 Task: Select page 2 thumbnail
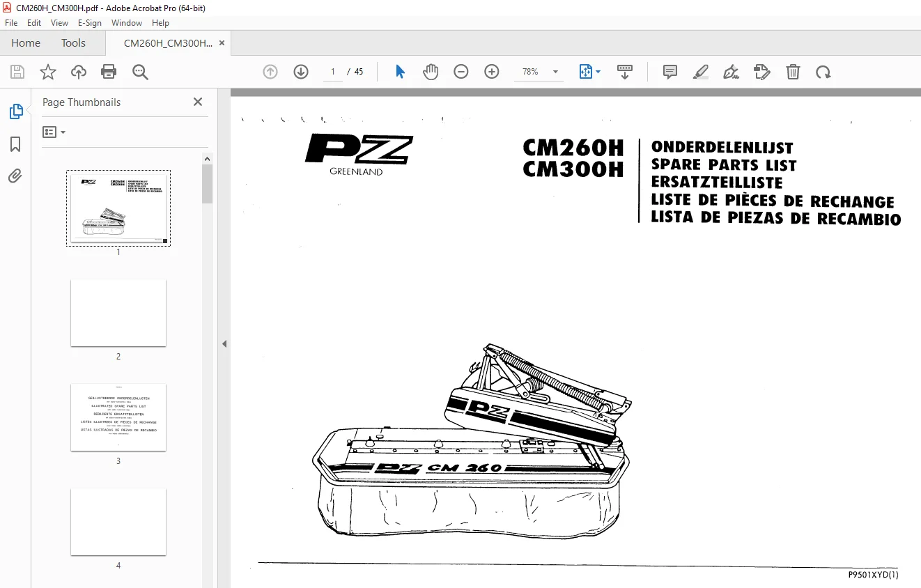point(118,313)
